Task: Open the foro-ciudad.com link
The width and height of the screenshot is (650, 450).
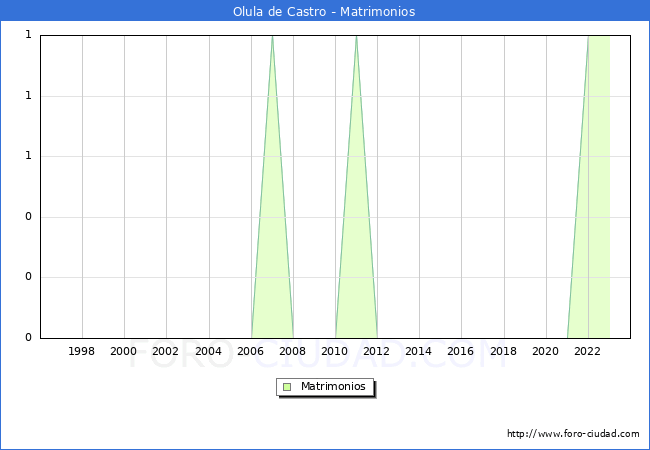Action: [573, 434]
